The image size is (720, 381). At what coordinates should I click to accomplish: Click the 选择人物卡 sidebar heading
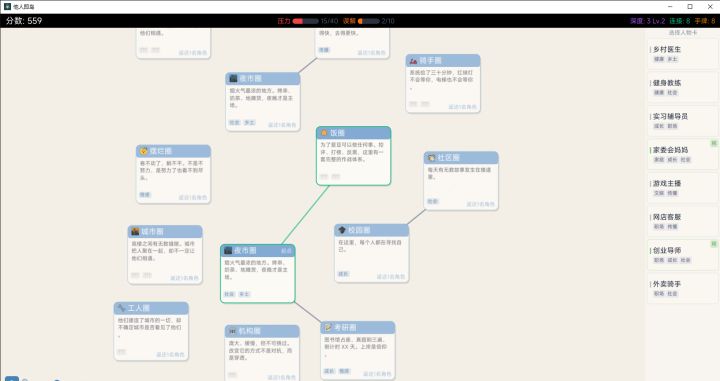pos(683,33)
